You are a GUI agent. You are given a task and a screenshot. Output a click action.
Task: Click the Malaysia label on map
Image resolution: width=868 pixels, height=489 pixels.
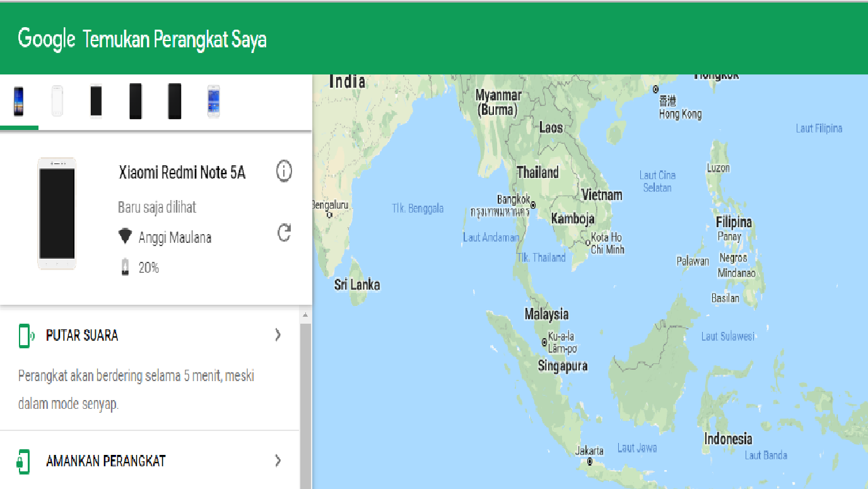(546, 314)
